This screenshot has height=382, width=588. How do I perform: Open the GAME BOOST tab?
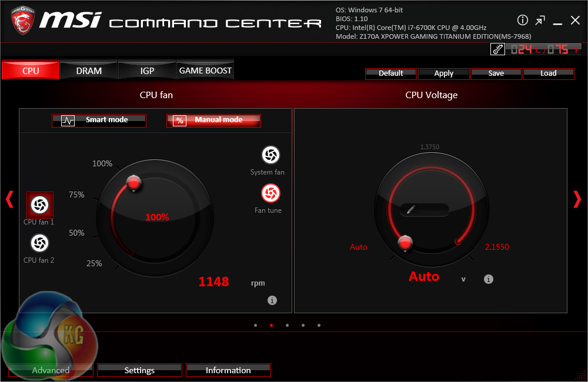tap(205, 70)
